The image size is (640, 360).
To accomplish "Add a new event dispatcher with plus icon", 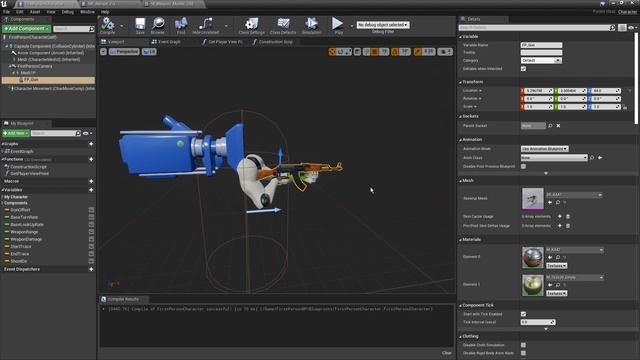I will click(91, 269).
